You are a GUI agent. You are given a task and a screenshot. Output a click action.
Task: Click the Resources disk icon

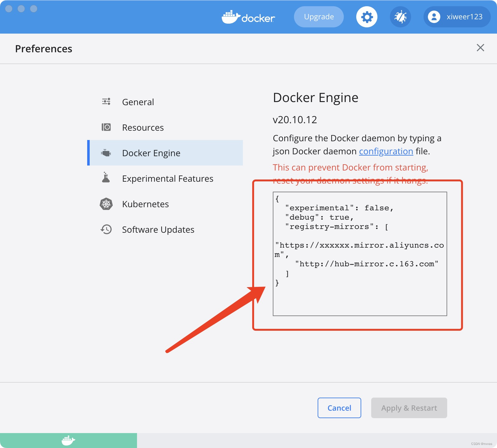tap(106, 127)
